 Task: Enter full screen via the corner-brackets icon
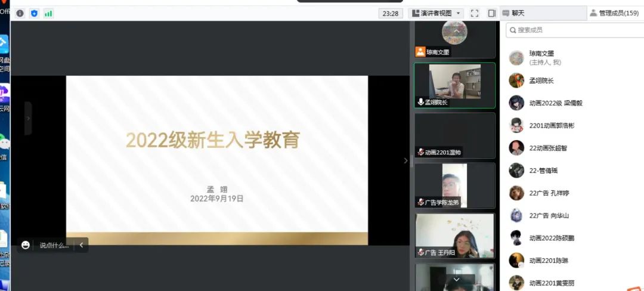475,13
